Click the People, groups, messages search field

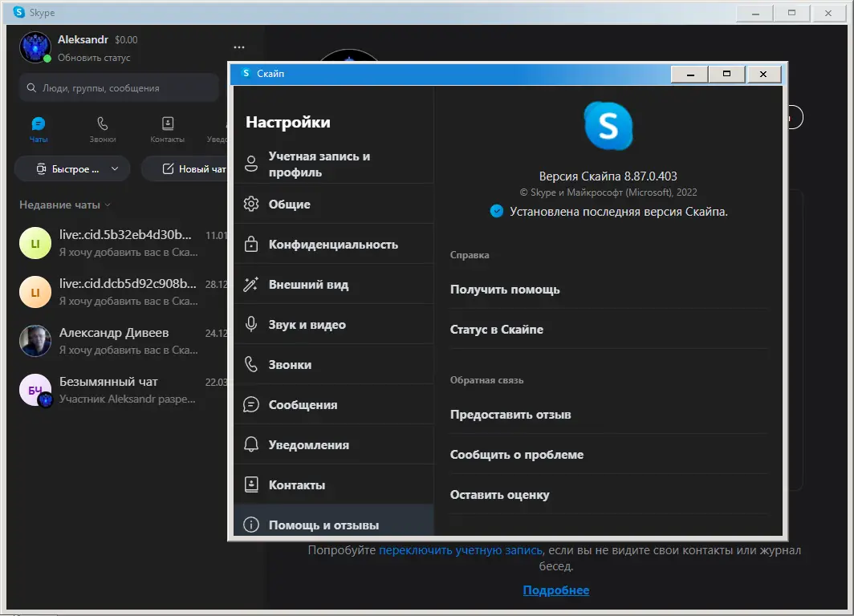pos(119,87)
